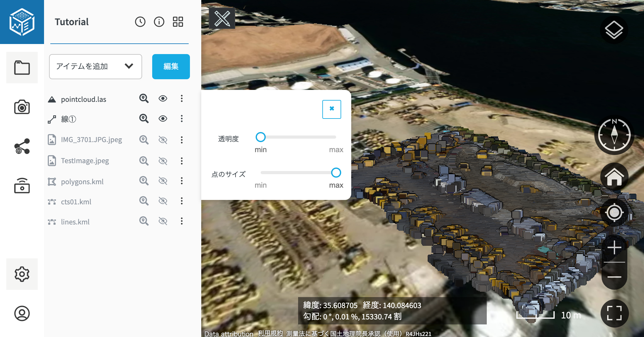Screen dimensions: 644x337
Task: Show the IMG_3701.JPG.jpeg layer
Action: 163,140
